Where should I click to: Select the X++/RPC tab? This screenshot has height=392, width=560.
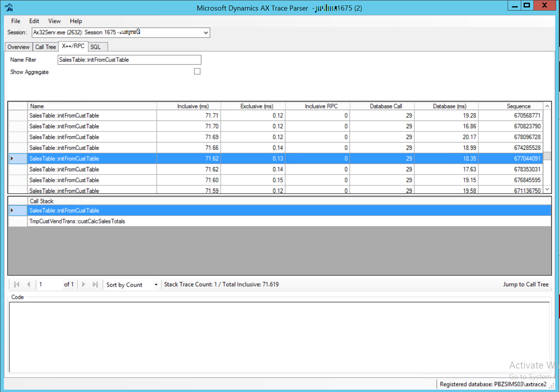[x=73, y=46]
